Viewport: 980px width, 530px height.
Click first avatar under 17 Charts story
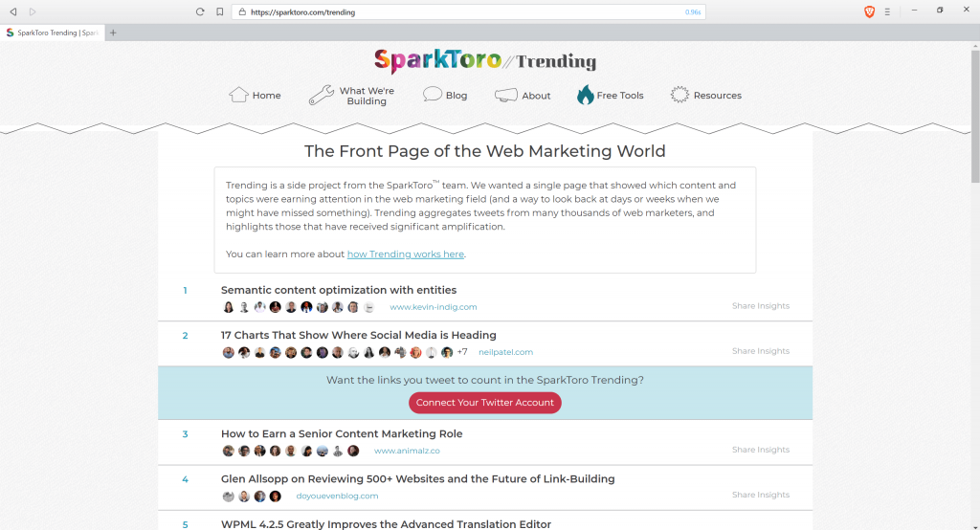pos(228,352)
